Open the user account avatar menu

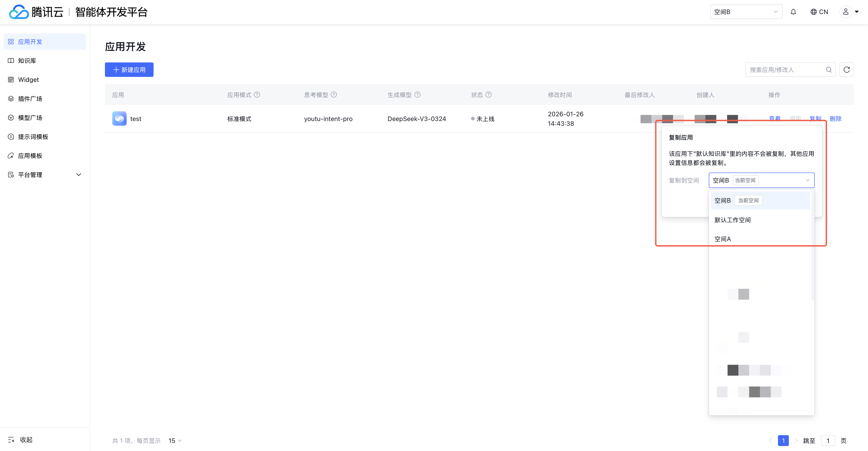tap(845, 12)
